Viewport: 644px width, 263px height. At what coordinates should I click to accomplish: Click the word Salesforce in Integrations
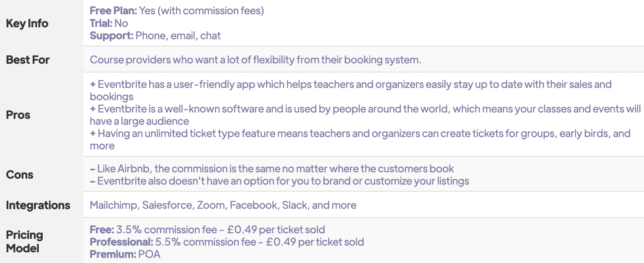[167, 205]
